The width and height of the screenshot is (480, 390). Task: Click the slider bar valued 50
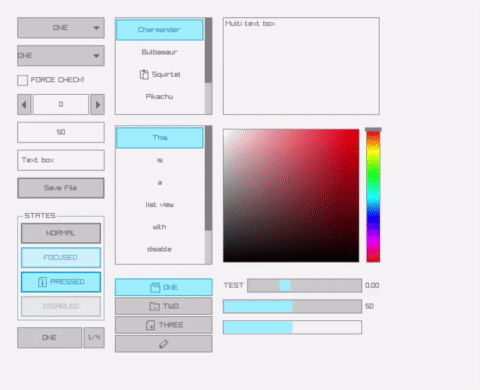click(292, 306)
